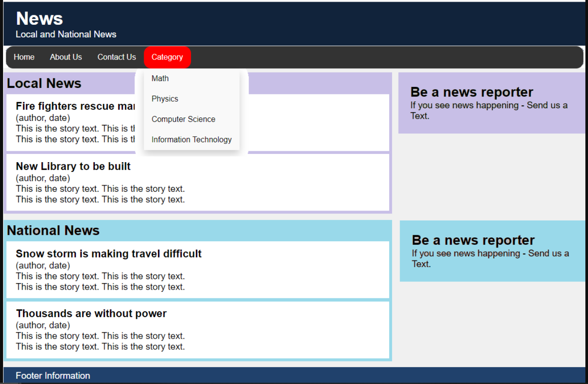Click "(author, date)" under Snow storm story
This screenshot has width=588, height=384.
pyautogui.click(x=43, y=265)
